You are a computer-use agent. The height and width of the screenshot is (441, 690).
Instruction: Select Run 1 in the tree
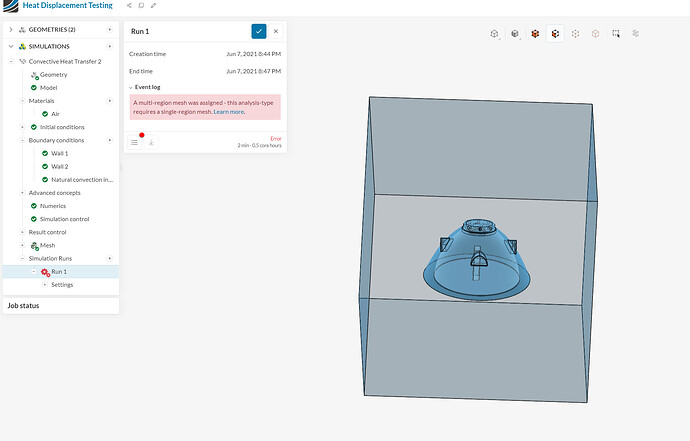pos(59,272)
